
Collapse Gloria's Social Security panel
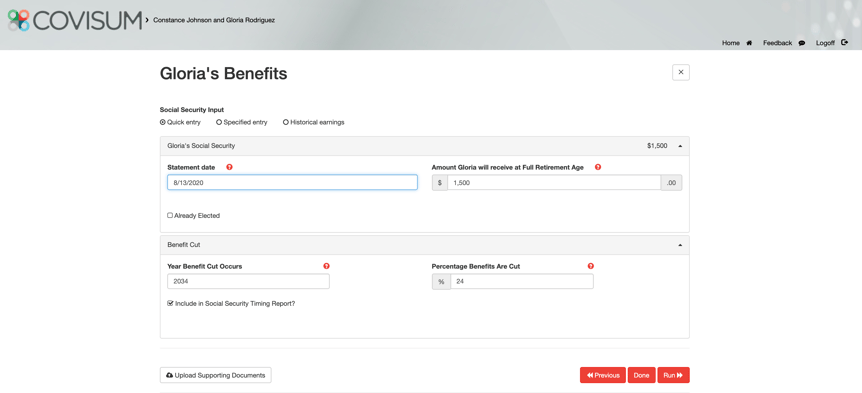pos(680,146)
